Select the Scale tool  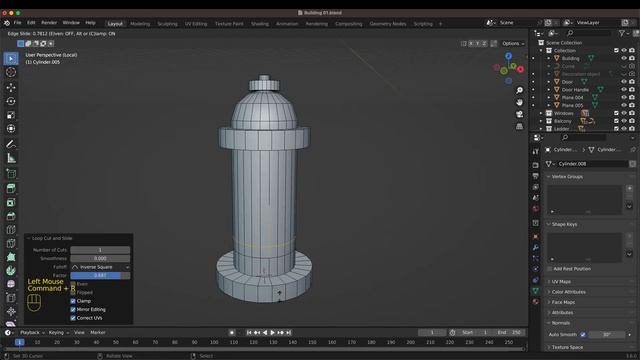tap(11, 115)
